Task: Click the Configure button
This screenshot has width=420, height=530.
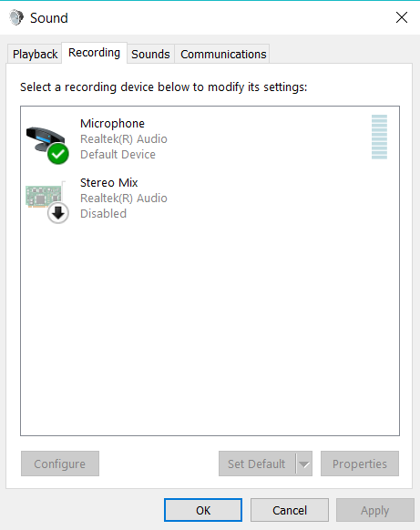Action: tap(60, 464)
